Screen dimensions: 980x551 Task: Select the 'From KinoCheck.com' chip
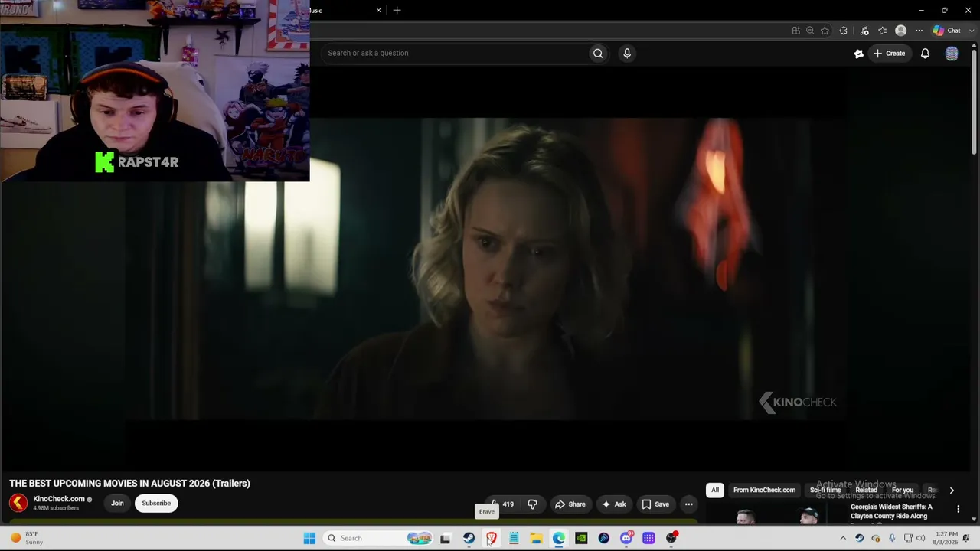pyautogui.click(x=764, y=490)
